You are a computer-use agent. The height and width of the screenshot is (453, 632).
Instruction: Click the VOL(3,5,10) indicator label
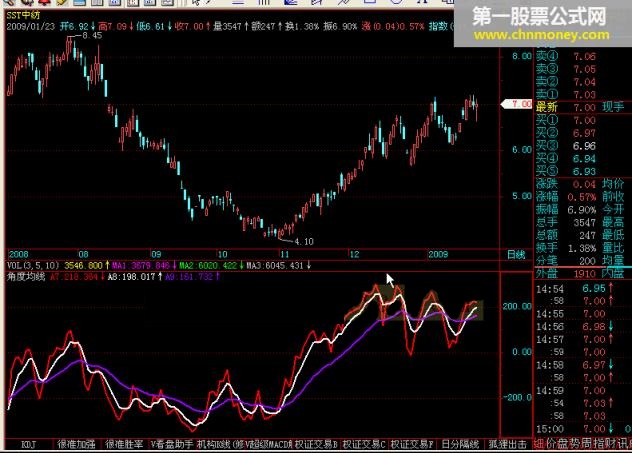pos(33,266)
